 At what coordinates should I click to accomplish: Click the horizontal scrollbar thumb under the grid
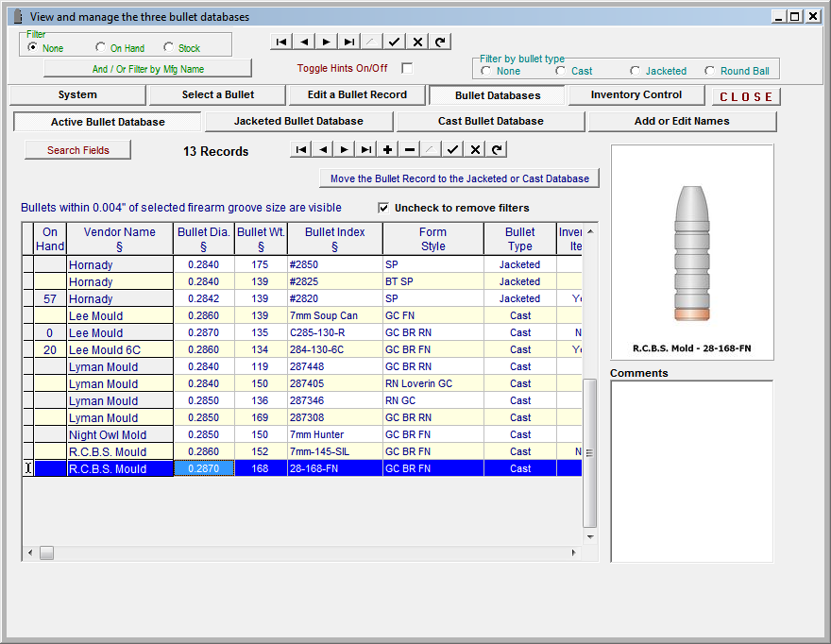coord(46,552)
